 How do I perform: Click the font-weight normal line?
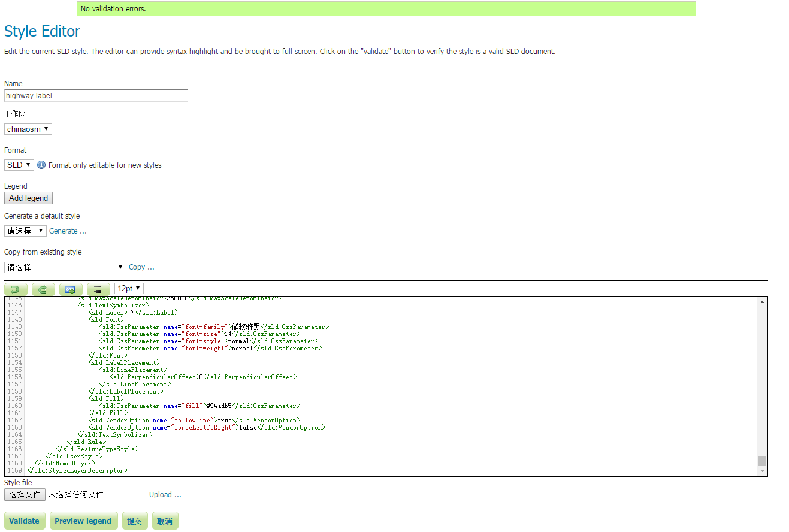pyautogui.click(x=210, y=349)
